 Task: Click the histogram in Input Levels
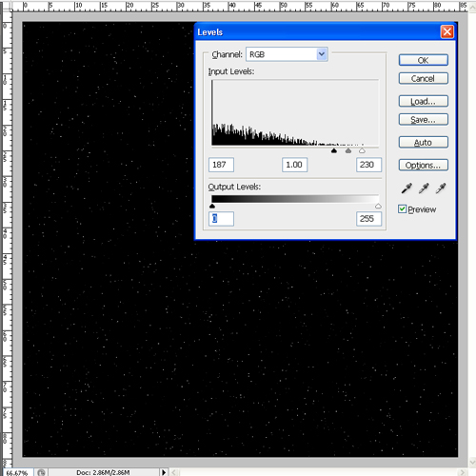[x=295, y=112]
